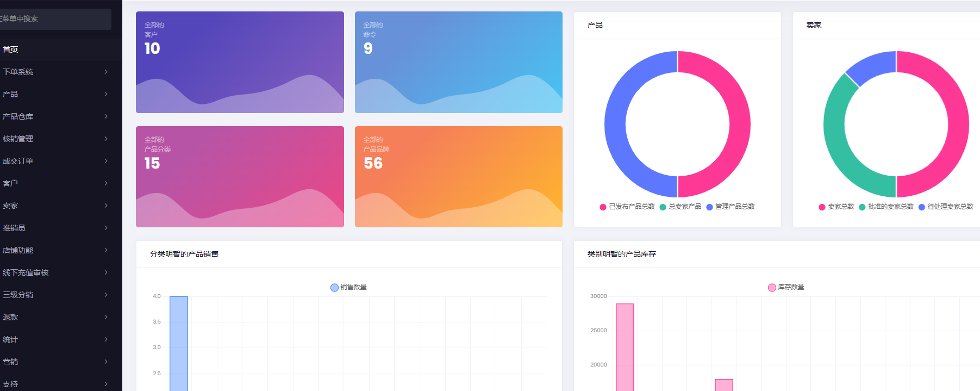Open the product brands card showing 56
This screenshot has height=391, width=980.
point(458,176)
